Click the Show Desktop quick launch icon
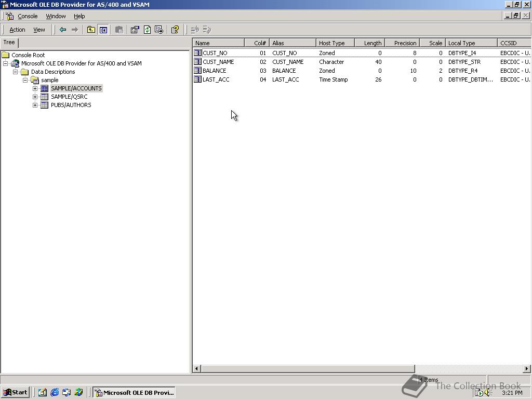The height and width of the screenshot is (399, 532). click(x=43, y=393)
